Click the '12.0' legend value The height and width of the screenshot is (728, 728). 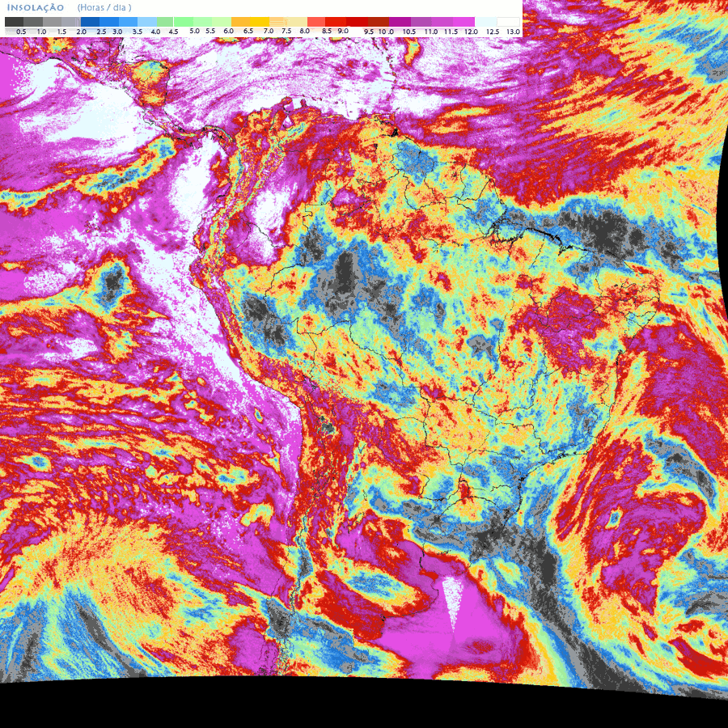click(x=472, y=32)
